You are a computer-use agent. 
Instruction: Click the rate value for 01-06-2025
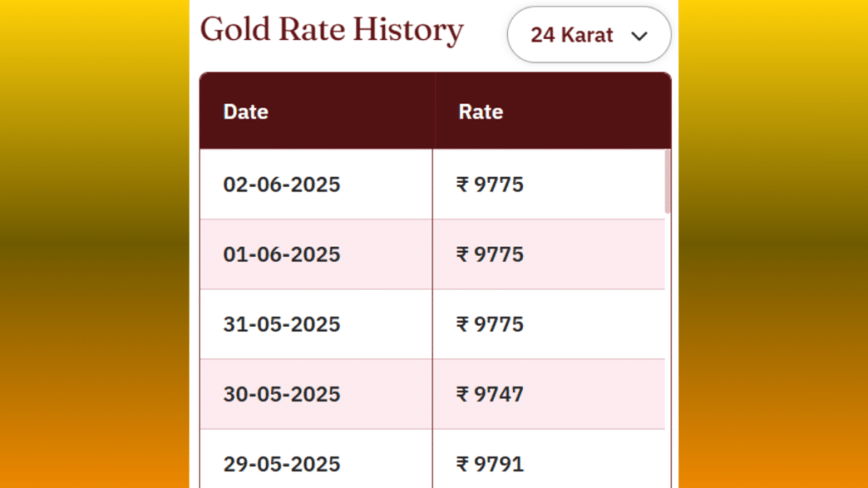tap(490, 254)
